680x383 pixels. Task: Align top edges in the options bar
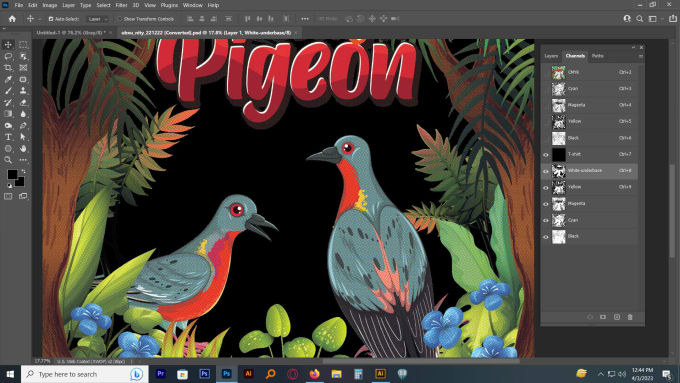(248, 19)
